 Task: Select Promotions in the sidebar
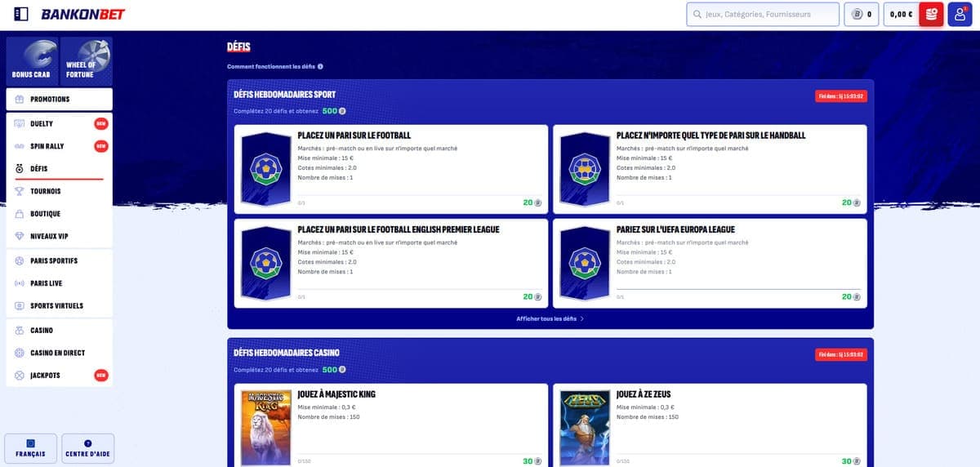pyautogui.click(x=59, y=99)
